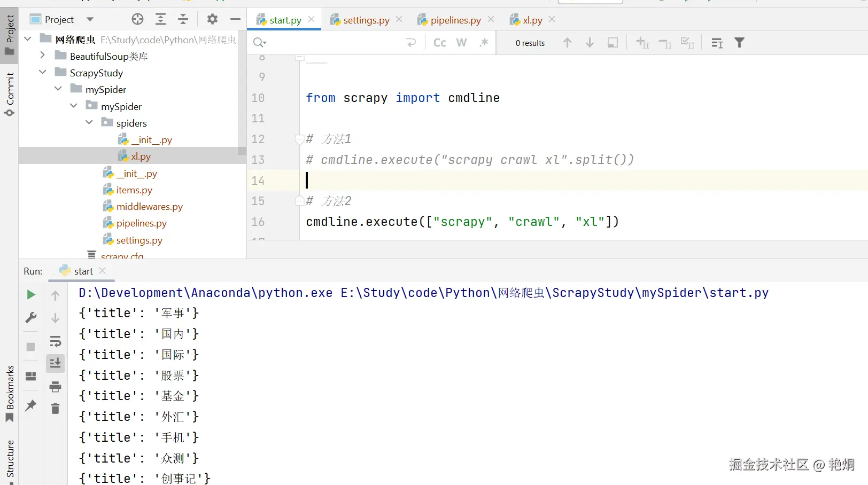Collapse the spiders folder

(89, 122)
